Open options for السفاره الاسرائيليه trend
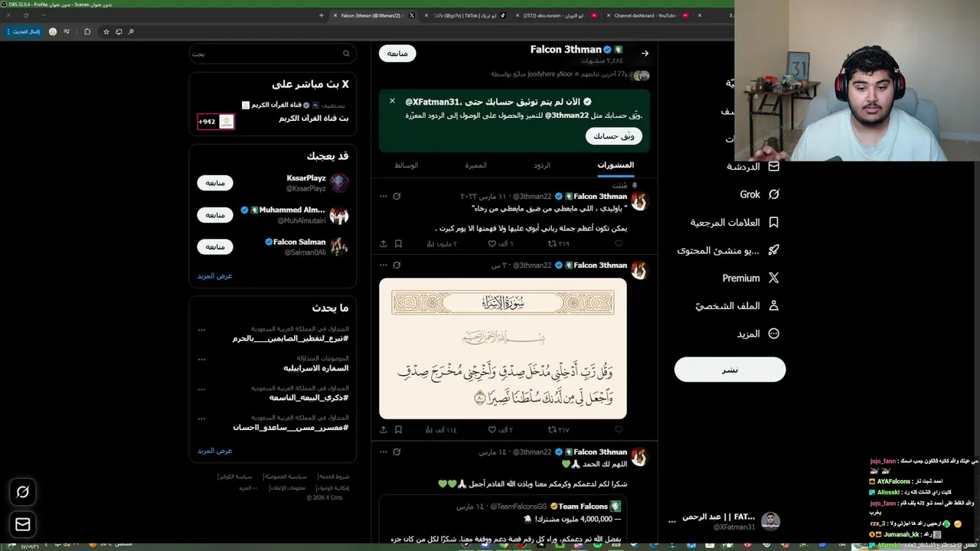The image size is (980, 551). pos(201,359)
